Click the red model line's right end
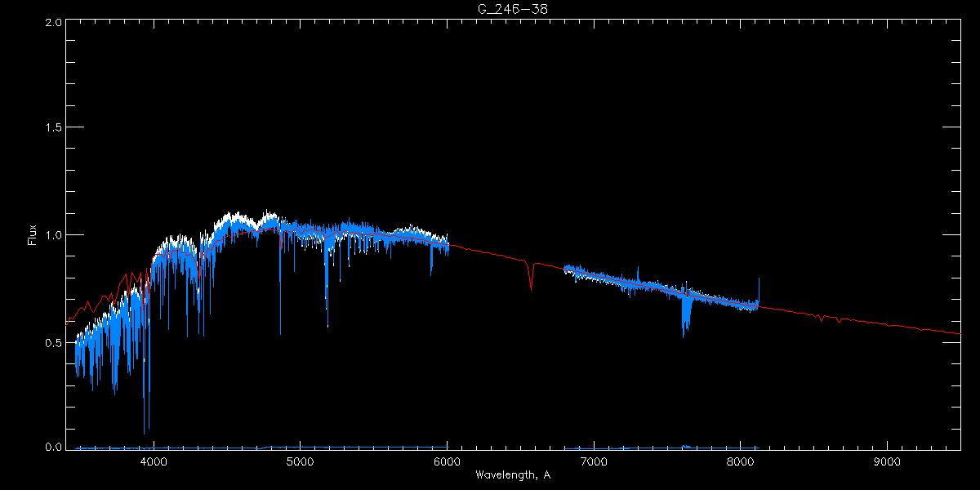 click(x=958, y=333)
